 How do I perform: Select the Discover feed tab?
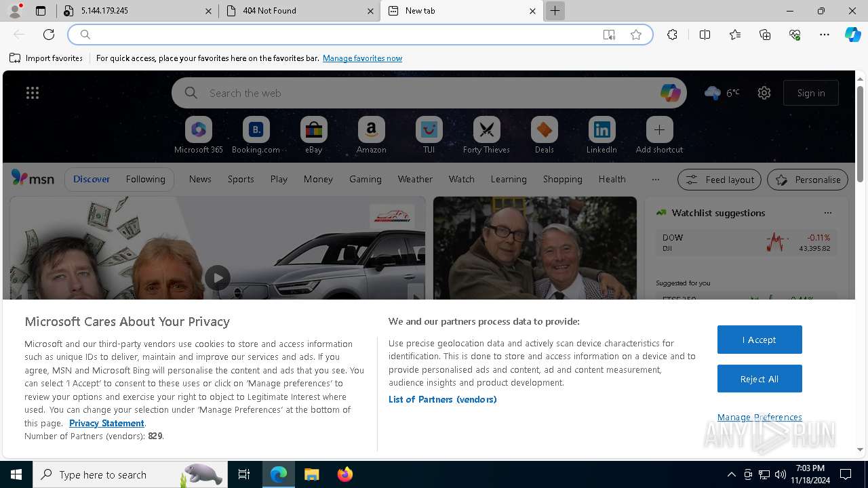point(92,179)
